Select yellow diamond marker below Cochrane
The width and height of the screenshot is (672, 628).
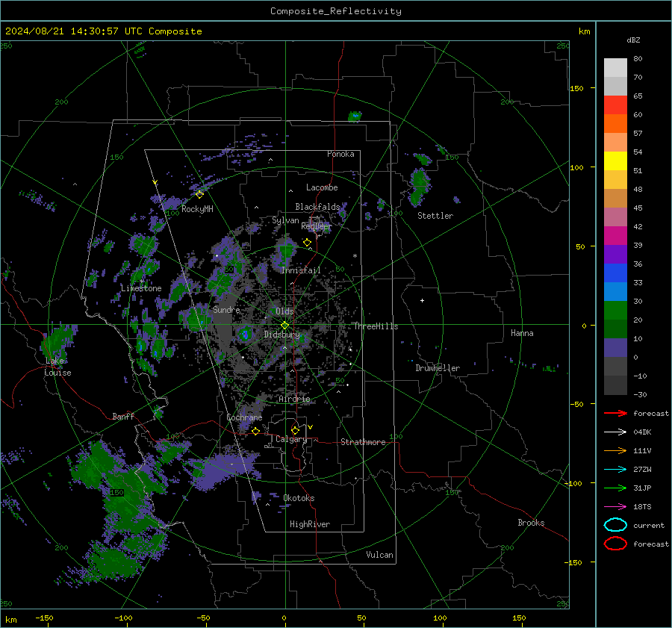coord(255,431)
